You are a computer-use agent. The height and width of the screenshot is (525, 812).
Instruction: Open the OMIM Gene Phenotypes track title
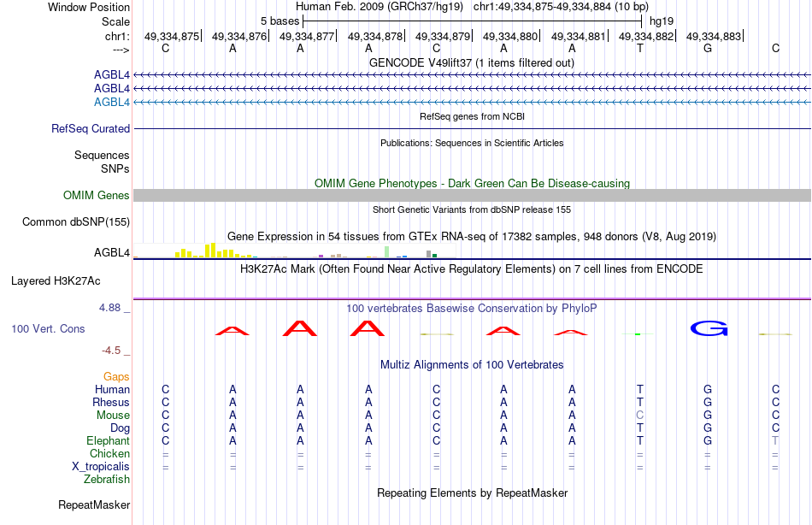472,184
